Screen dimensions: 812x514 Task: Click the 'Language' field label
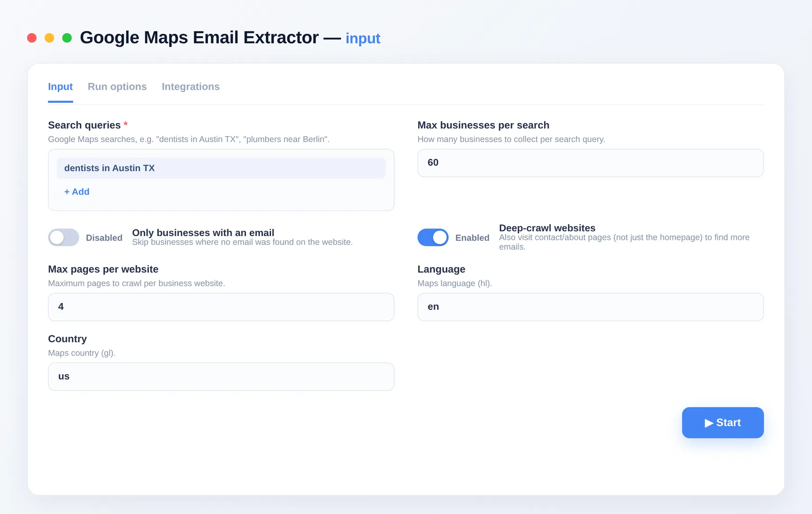441,269
